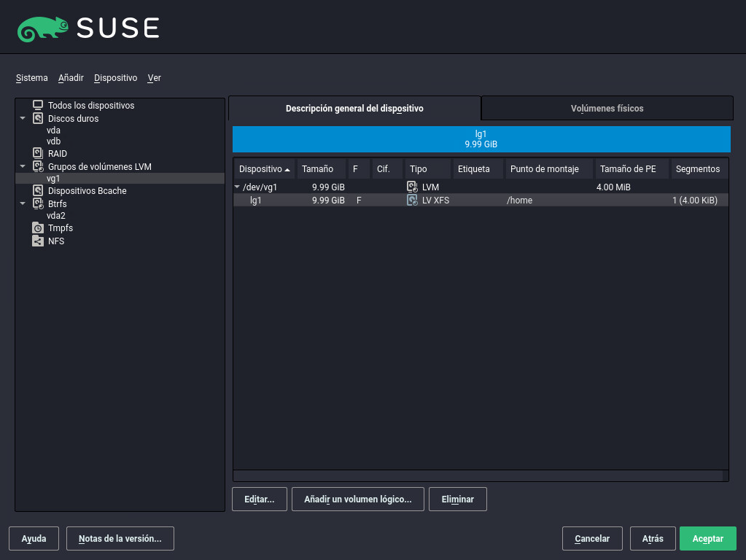Click the Discos duros disk icon
Image resolution: width=746 pixels, height=560 pixels.
38,118
